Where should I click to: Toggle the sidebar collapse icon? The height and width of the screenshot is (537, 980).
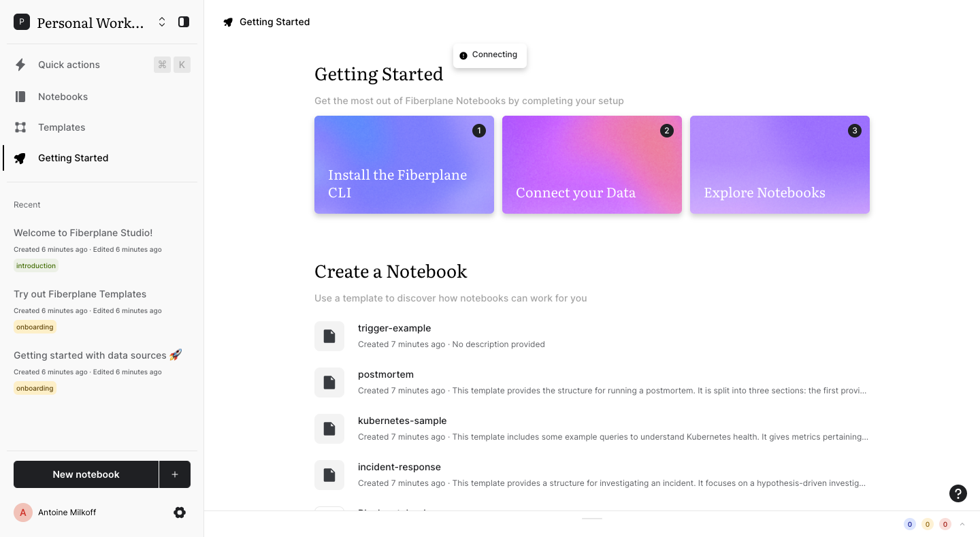183,22
